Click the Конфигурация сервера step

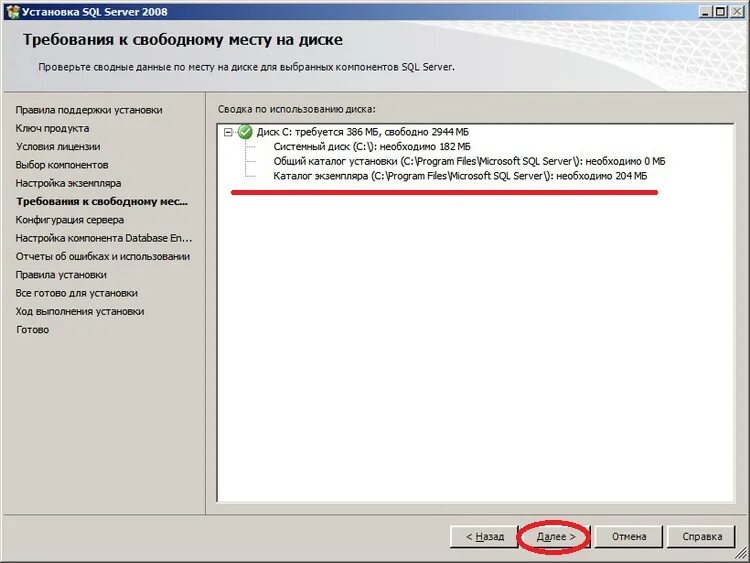coord(69,220)
